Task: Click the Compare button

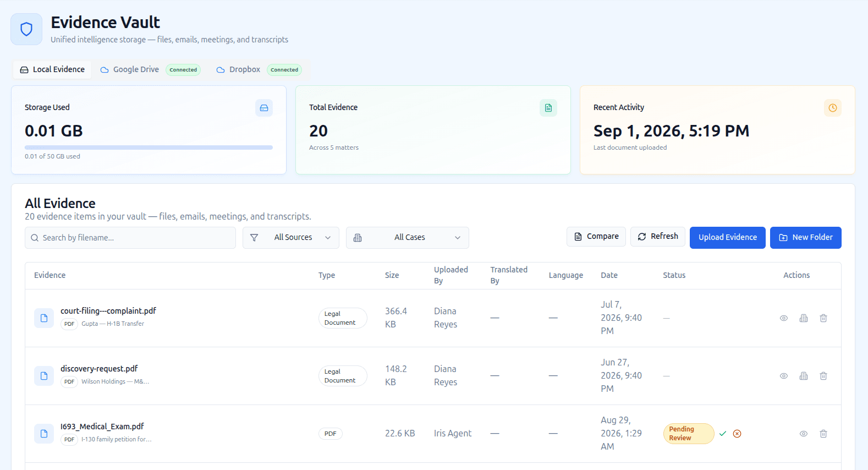Action: point(596,237)
